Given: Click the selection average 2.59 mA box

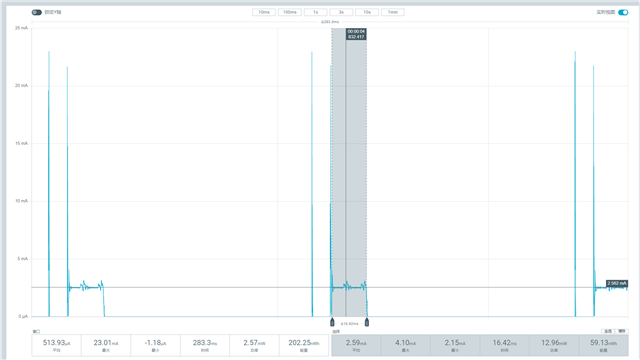Looking at the screenshot, I should tap(356, 345).
